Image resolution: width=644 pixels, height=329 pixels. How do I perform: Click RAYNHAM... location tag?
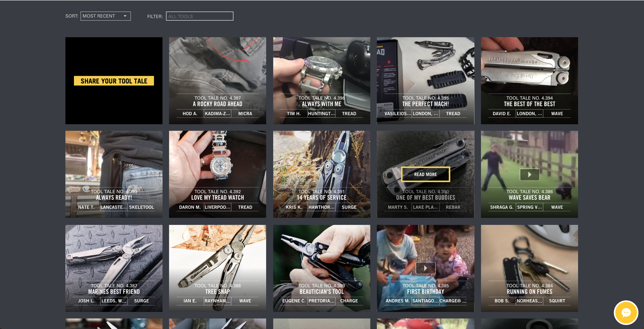(217, 301)
